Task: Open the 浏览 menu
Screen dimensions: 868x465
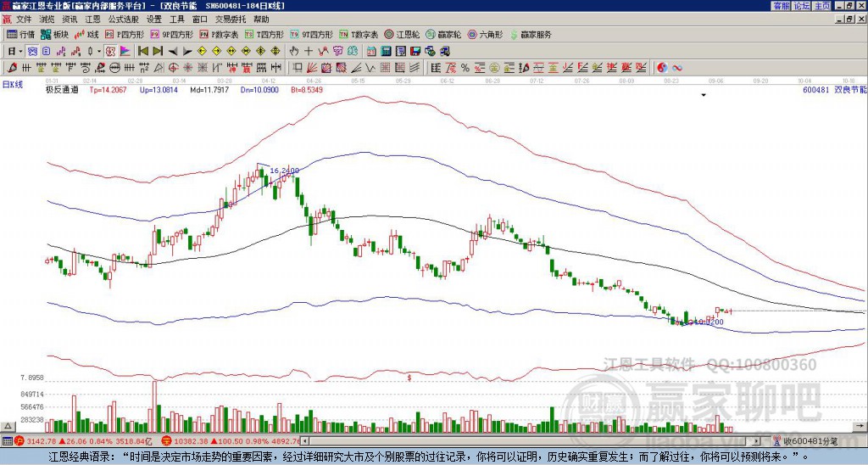Action: coord(47,20)
